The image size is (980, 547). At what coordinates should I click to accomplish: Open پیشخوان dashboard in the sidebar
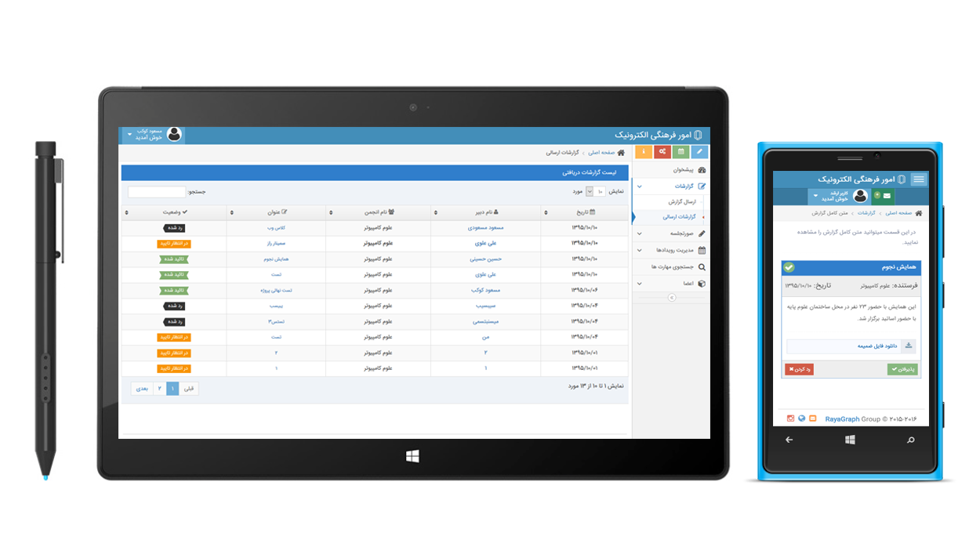[x=684, y=170]
